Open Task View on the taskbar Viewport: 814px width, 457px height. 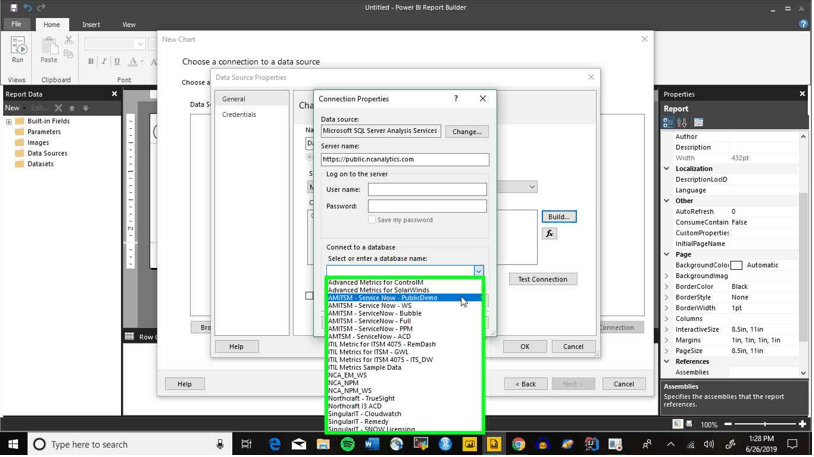[246, 445]
